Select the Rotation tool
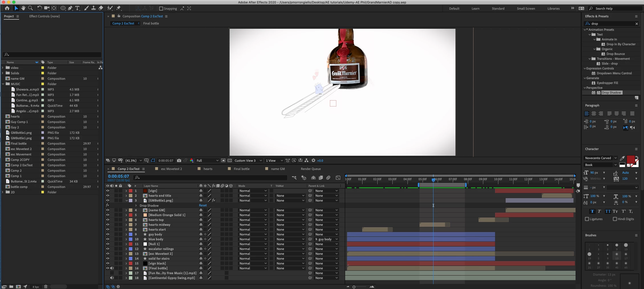 [39, 8]
